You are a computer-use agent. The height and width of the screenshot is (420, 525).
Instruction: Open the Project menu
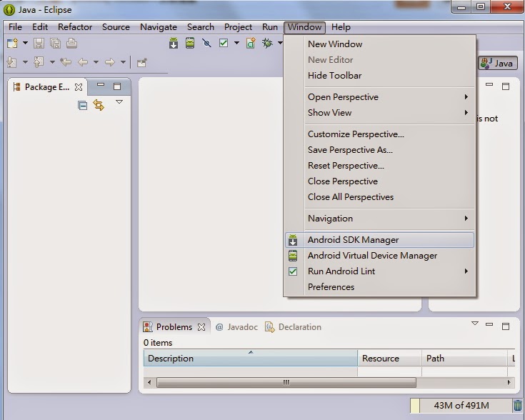[x=238, y=27]
